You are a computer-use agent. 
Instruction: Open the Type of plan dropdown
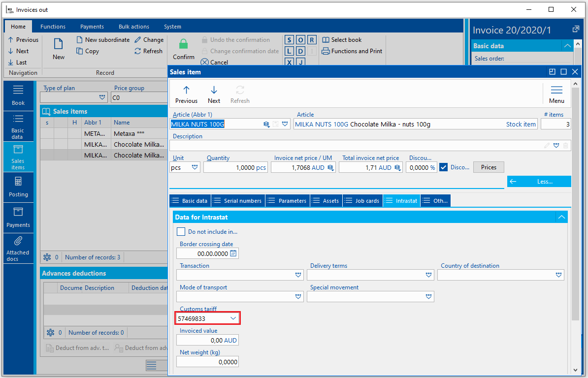tap(102, 97)
